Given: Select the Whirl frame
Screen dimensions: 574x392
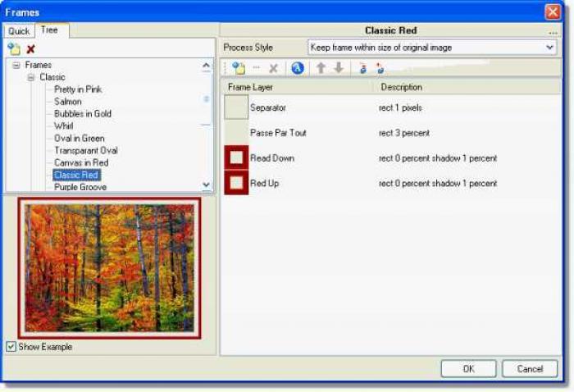Looking at the screenshot, I should tap(64, 126).
